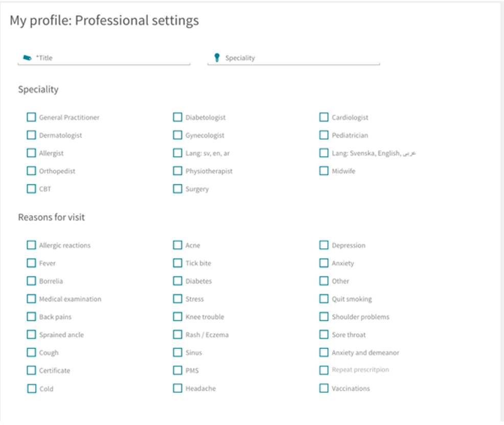The width and height of the screenshot is (504, 425).
Task: Tick the Cardiologist checkbox
Action: (324, 117)
